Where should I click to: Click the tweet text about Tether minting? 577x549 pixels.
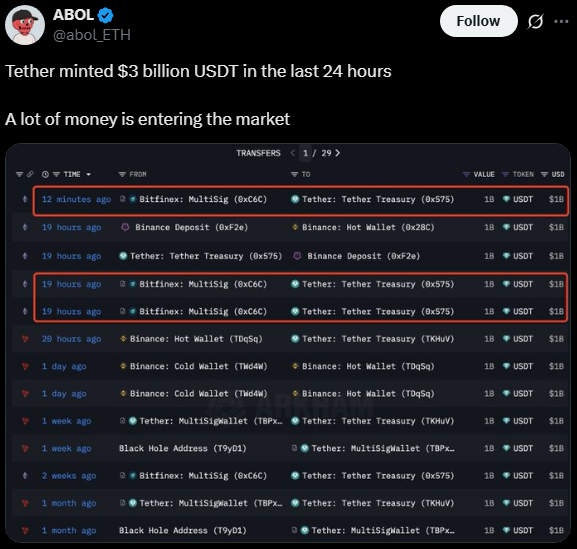click(x=198, y=71)
